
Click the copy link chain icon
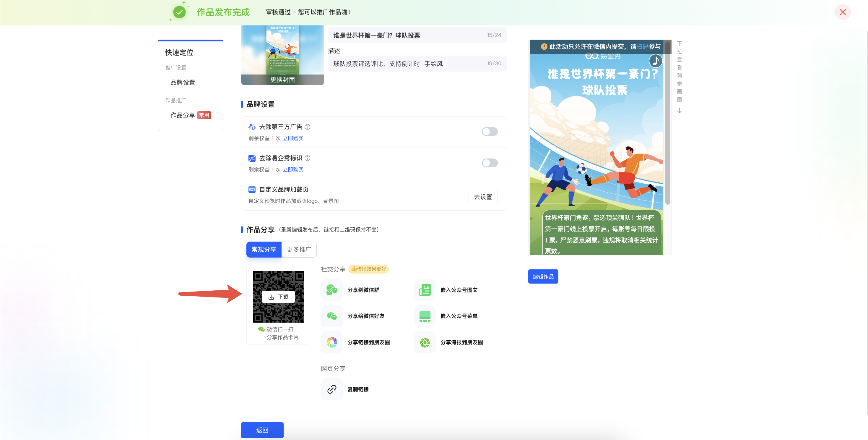[332, 389]
